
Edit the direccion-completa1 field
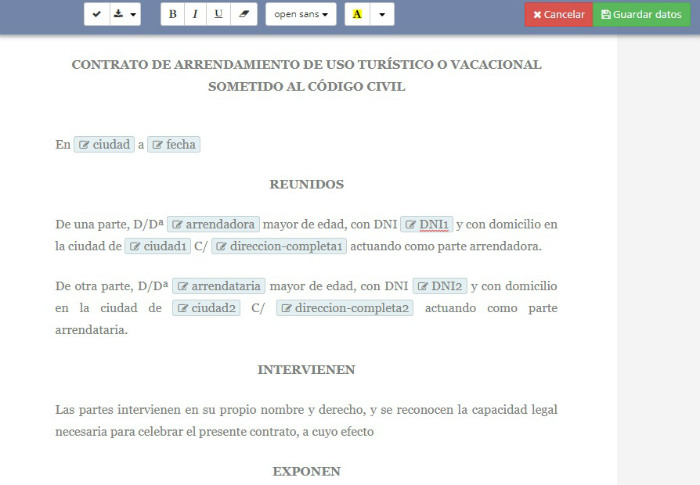(x=279, y=246)
